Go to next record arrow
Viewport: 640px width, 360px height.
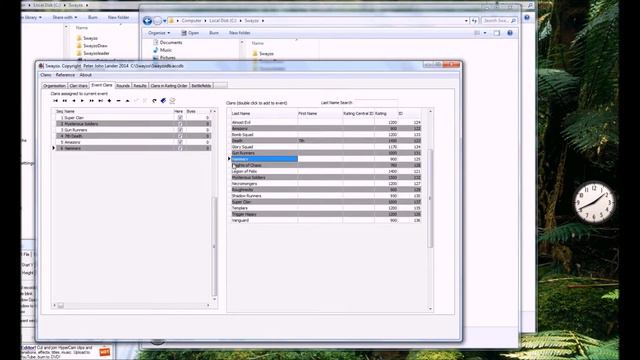[x=82, y=100]
